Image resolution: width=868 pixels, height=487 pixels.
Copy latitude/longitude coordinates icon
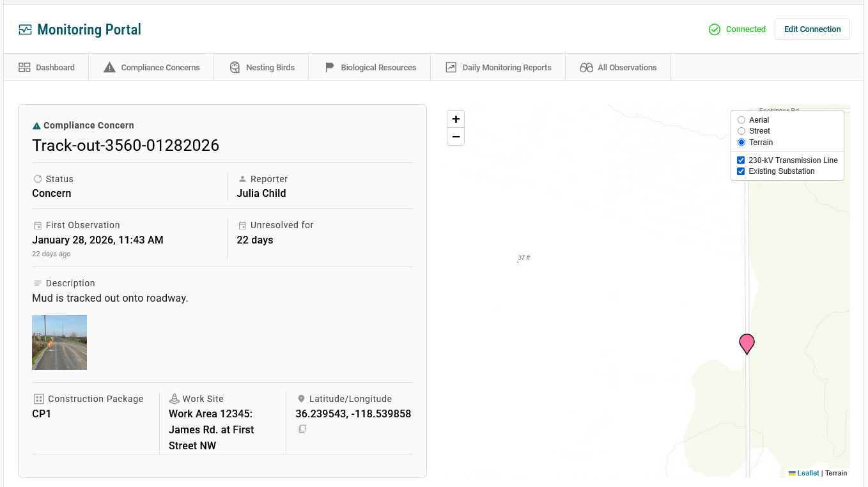302,429
